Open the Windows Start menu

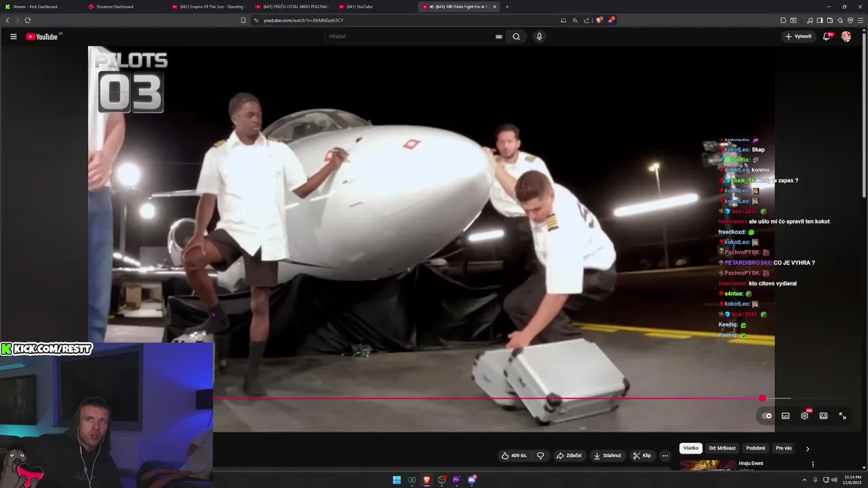pyautogui.click(x=397, y=480)
